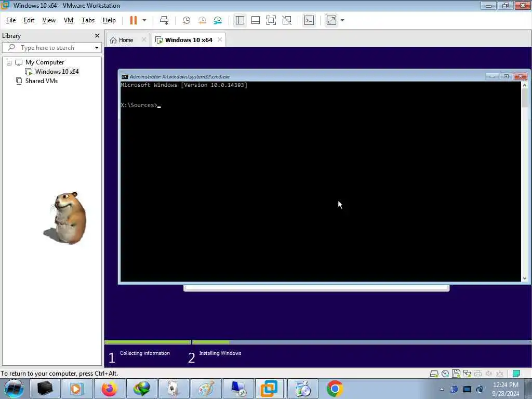Screen dimensions: 532x399
Task: Open the Tabs menu
Action: pos(88,20)
